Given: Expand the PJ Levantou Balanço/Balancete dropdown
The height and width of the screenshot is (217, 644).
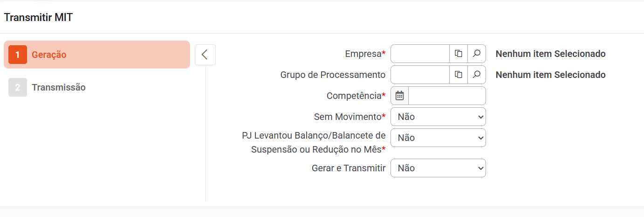Looking at the screenshot, I should click(438, 138).
